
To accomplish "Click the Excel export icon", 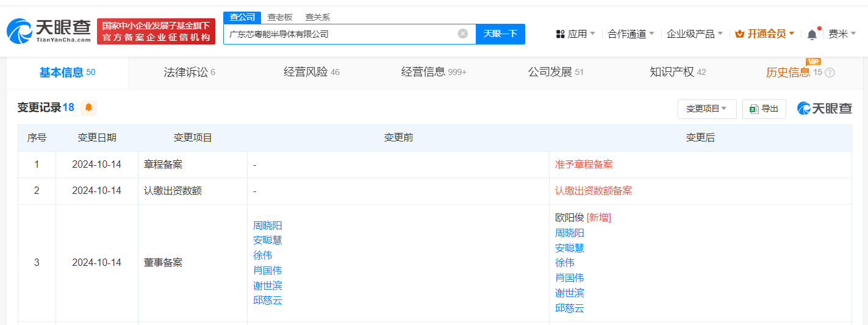I will pyautogui.click(x=754, y=109).
